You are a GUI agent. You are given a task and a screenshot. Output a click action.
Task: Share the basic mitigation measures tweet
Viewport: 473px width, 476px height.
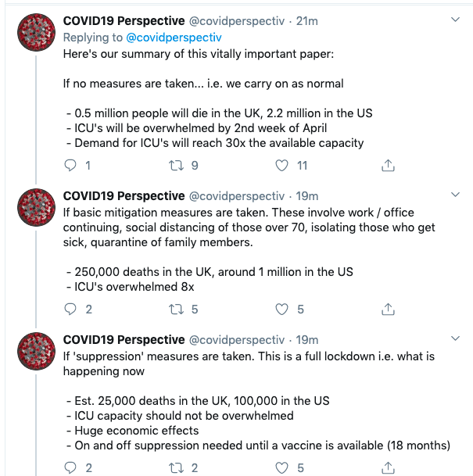[x=388, y=310]
